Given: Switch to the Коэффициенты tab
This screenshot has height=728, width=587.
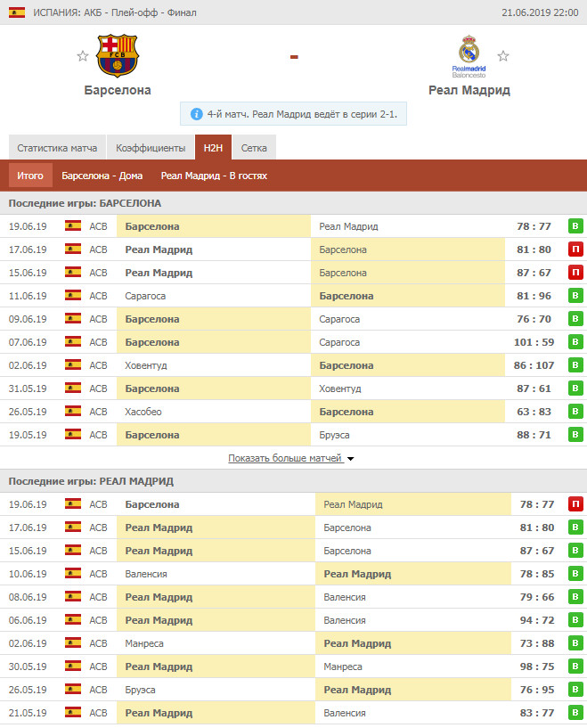Looking at the screenshot, I should point(151,148).
